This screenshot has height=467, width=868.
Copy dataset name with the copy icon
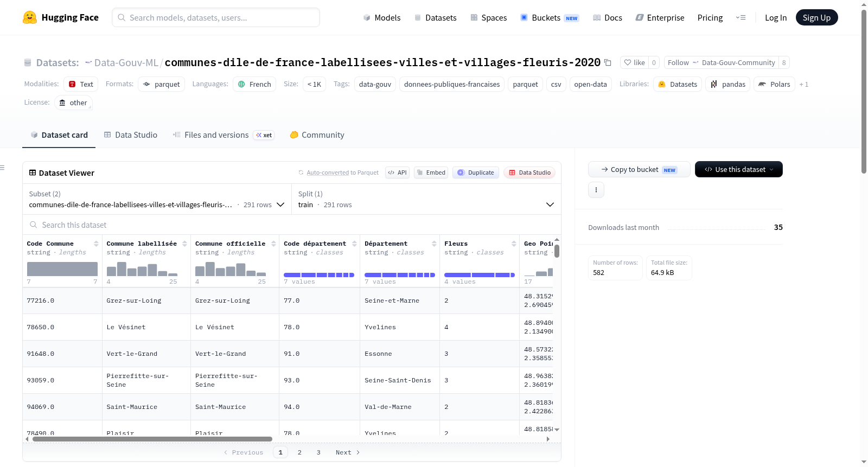coord(608,63)
